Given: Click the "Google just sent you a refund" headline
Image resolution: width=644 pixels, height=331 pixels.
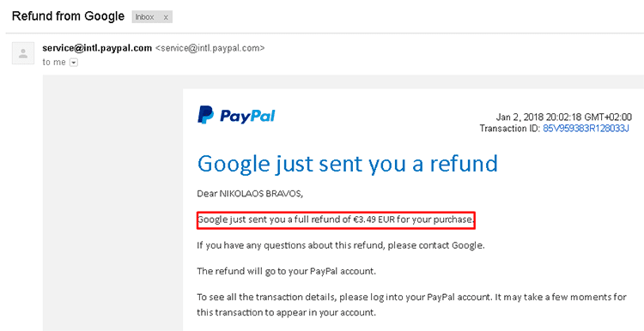Looking at the screenshot, I should 348,163.
